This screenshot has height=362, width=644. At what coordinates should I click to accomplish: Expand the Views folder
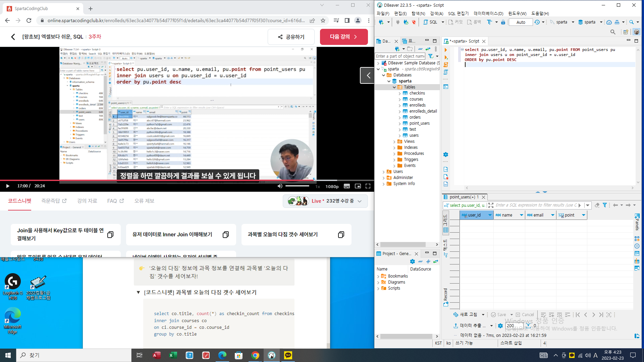[394, 141]
